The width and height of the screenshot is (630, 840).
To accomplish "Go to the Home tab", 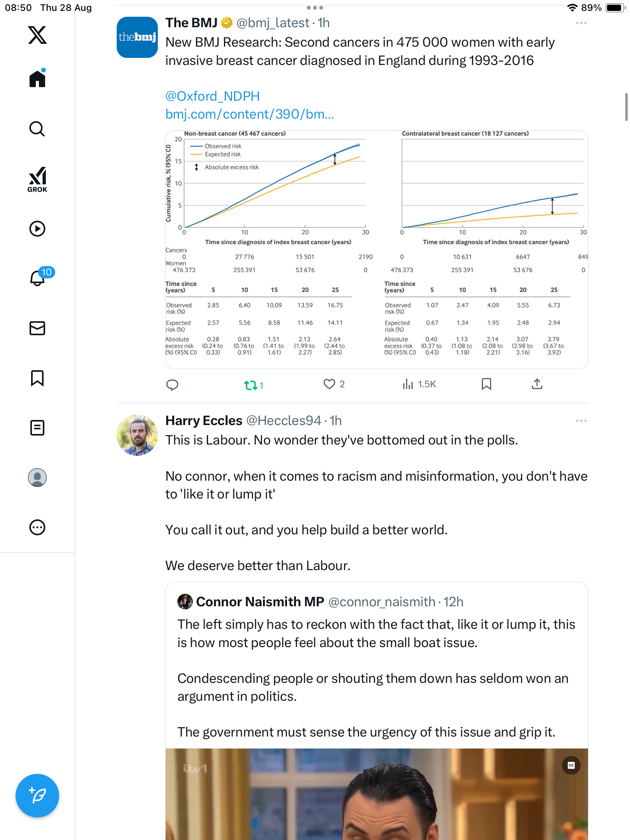I will tap(37, 79).
